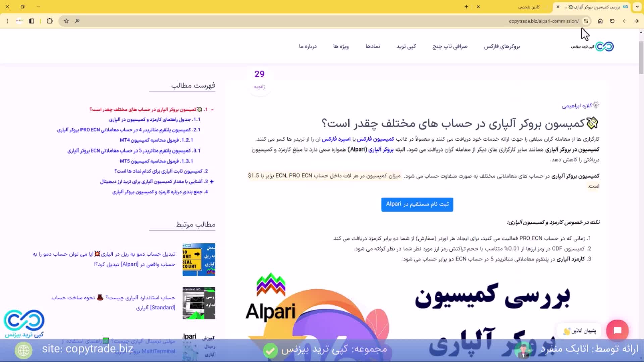Open the browser home page

coord(600,21)
